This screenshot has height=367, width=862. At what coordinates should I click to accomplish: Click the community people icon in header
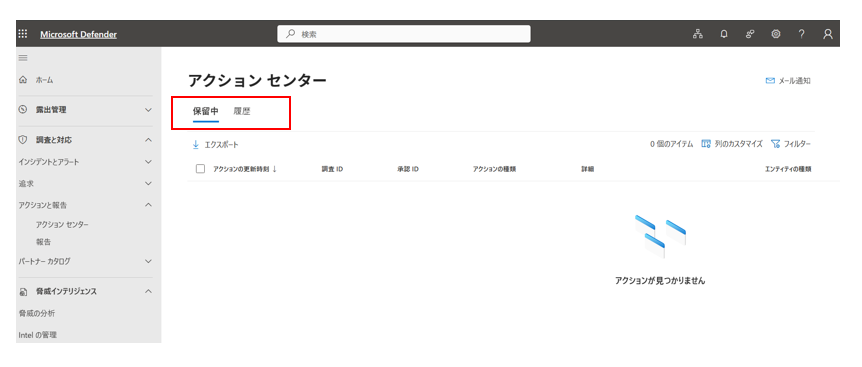750,34
